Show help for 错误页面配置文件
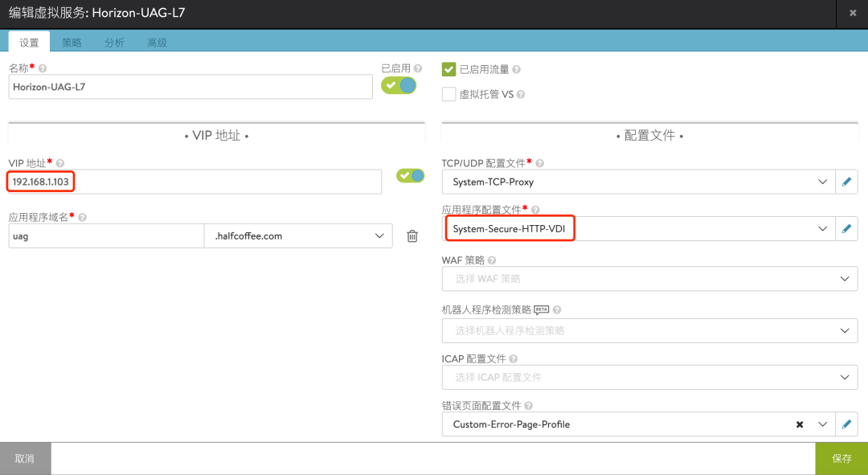Image resolution: width=868 pixels, height=475 pixels. click(x=528, y=406)
